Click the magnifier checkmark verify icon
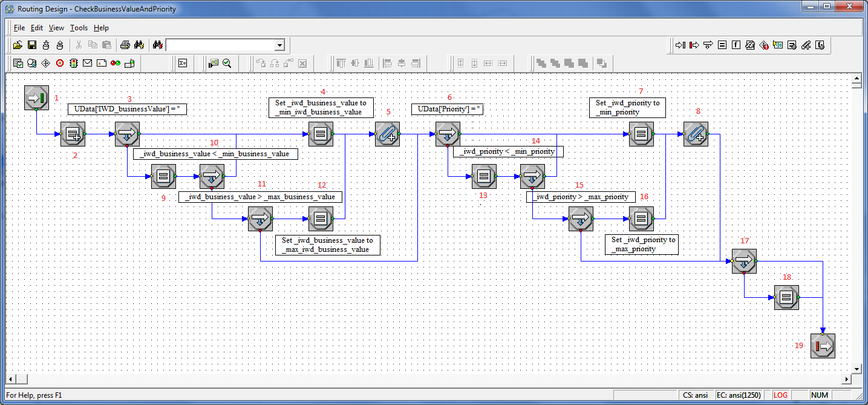This screenshot has height=405, width=868. 227,63
